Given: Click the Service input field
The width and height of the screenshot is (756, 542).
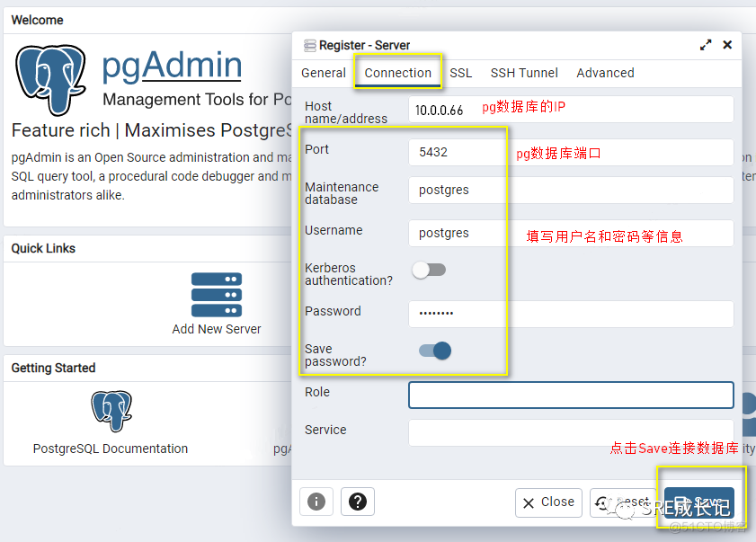Looking at the screenshot, I should 571,432.
